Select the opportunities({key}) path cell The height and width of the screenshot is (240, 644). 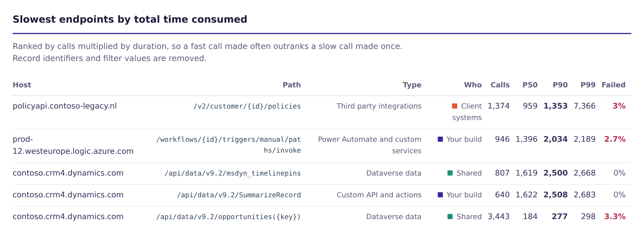pyautogui.click(x=229, y=217)
